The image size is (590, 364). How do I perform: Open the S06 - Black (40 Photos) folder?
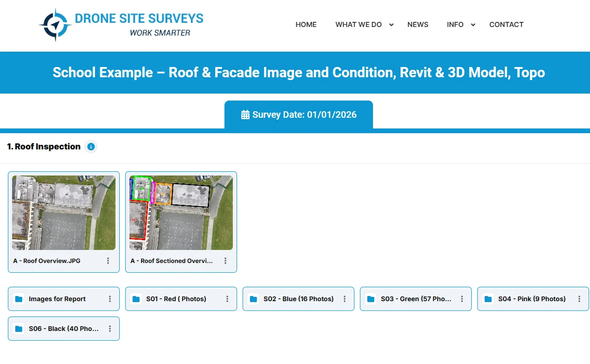point(64,329)
